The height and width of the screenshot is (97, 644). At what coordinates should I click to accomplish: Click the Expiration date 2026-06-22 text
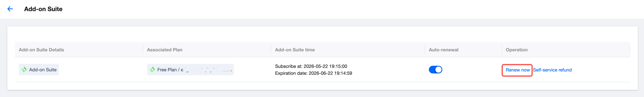[314, 73]
